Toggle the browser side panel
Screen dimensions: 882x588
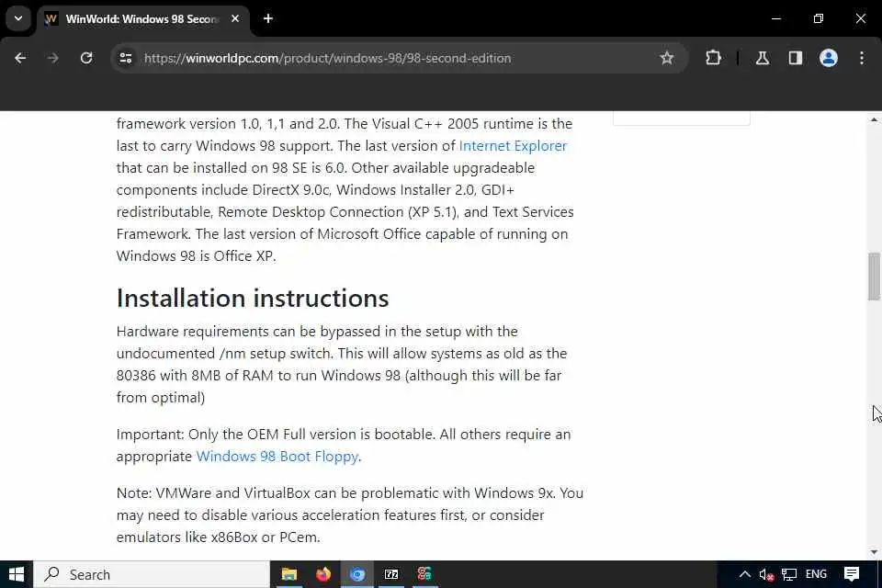tap(796, 58)
